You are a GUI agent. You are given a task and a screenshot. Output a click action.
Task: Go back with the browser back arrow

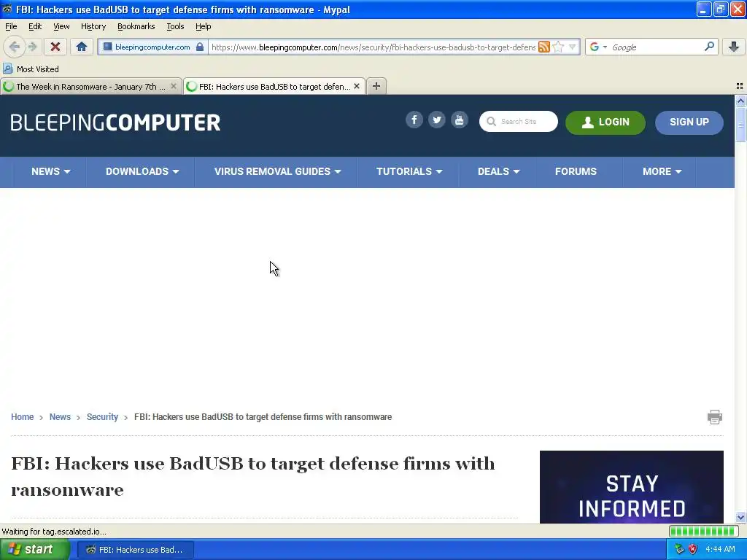click(15, 47)
